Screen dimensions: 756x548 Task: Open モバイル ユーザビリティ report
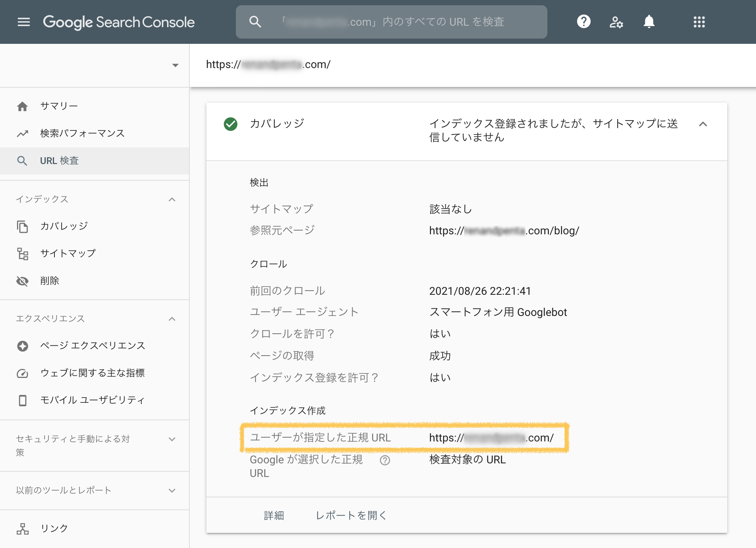[x=94, y=400]
